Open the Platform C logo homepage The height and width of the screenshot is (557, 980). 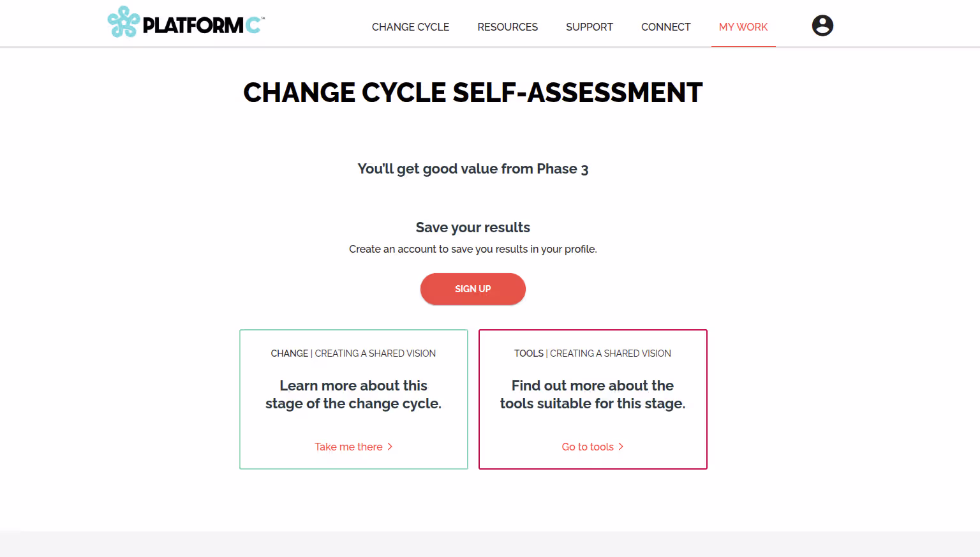(x=186, y=22)
